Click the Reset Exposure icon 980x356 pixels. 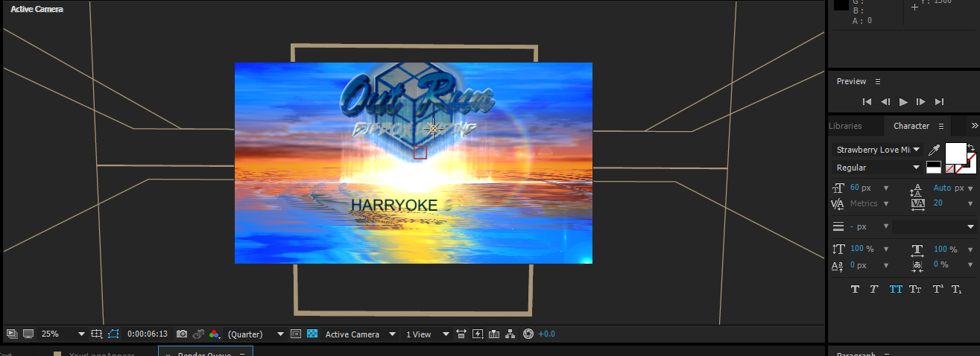coord(528,334)
